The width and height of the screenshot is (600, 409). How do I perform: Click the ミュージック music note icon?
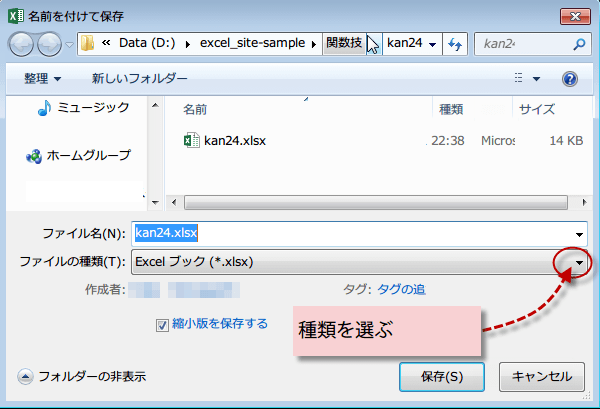(x=44, y=108)
